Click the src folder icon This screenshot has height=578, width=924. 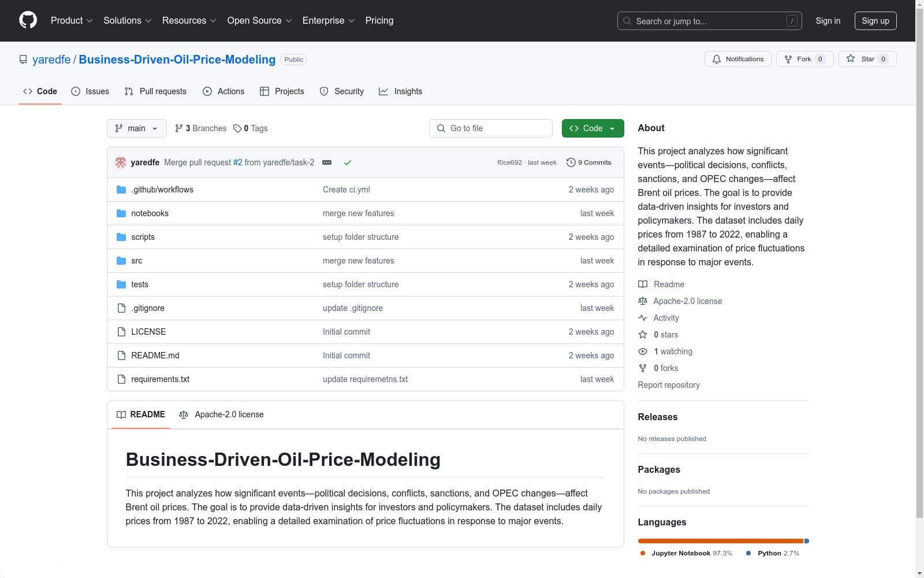tap(121, 261)
